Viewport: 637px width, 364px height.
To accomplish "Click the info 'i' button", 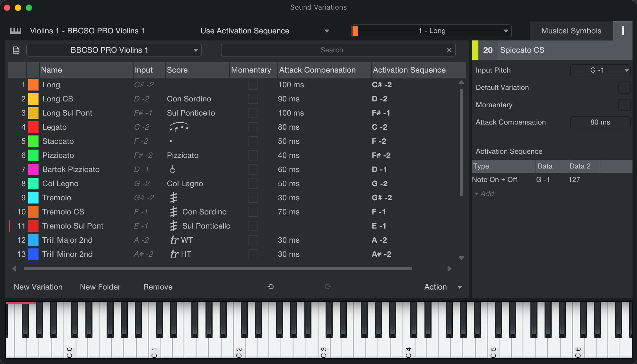I will coord(623,31).
